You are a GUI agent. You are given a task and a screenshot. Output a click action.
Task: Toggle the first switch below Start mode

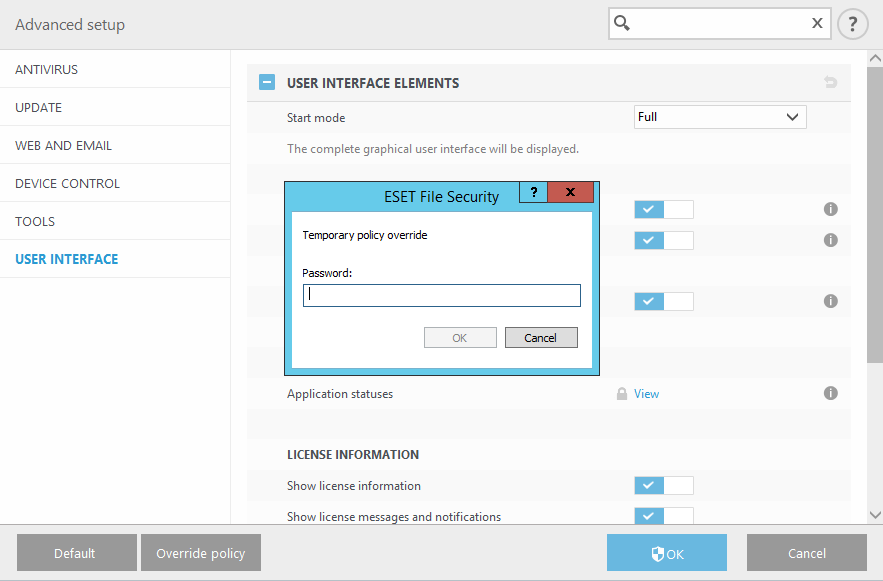click(663, 209)
